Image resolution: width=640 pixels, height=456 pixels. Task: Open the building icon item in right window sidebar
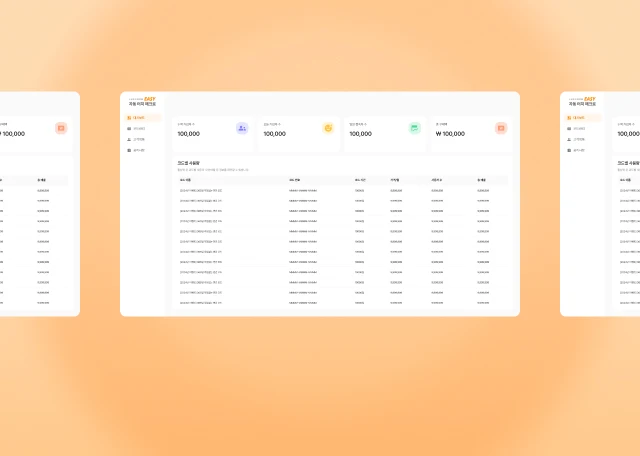pyautogui.click(x=576, y=150)
